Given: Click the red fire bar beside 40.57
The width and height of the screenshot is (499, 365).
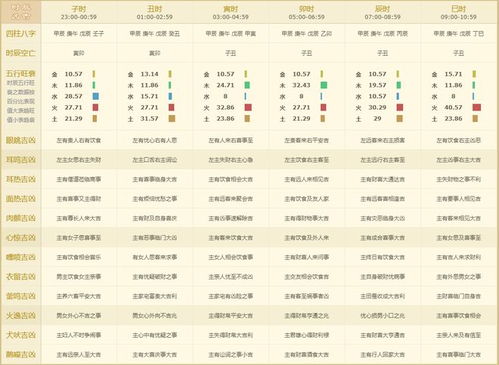Looking at the screenshot, I should [477, 107].
